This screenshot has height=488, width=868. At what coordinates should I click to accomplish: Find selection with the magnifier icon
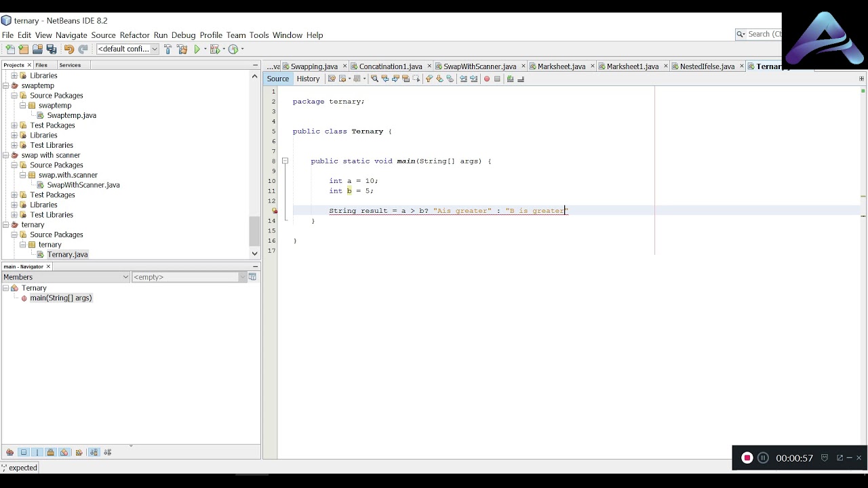pos(374,79)
